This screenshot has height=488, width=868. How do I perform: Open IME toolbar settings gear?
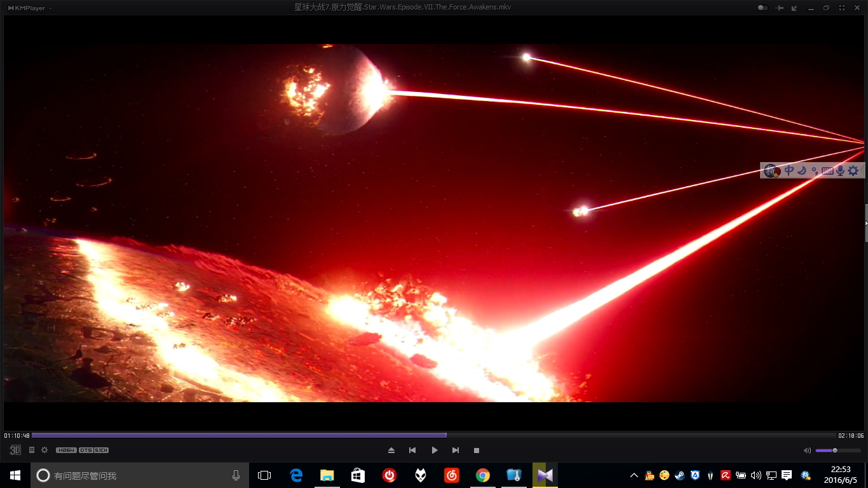(x=853, y=170)
